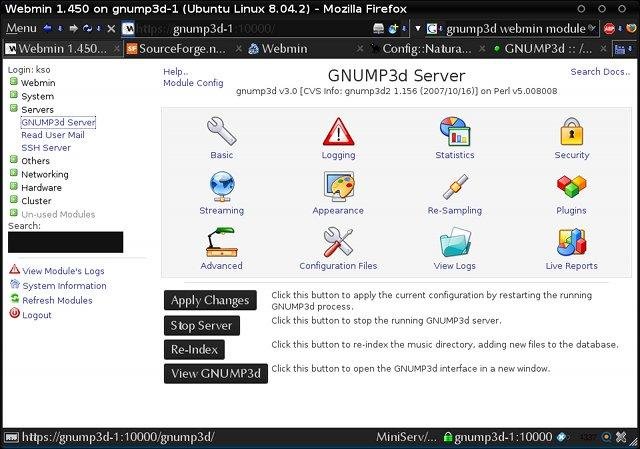The width and height of the screenshot is (640, 449).
Task: Click the browser back arrow
Action: pos(47,28)
